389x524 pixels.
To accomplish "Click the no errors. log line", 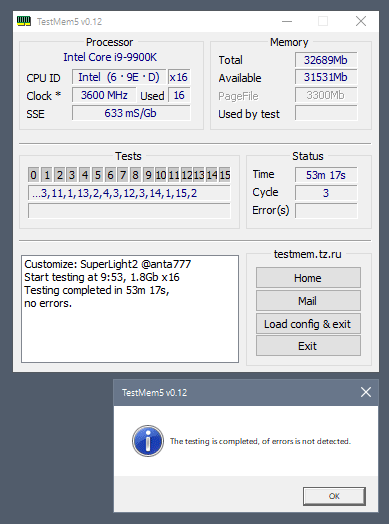I will tap(48, 303).
